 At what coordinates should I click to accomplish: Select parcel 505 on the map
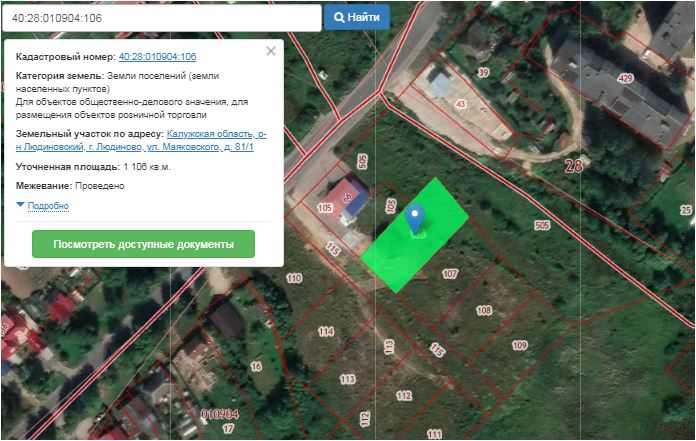tap(542, 226)
